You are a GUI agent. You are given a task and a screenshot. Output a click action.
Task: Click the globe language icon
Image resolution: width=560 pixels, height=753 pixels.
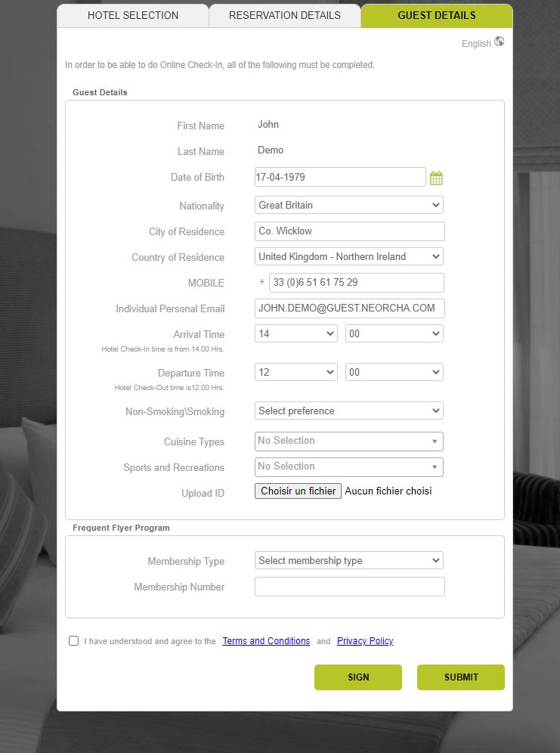(499, 42)
